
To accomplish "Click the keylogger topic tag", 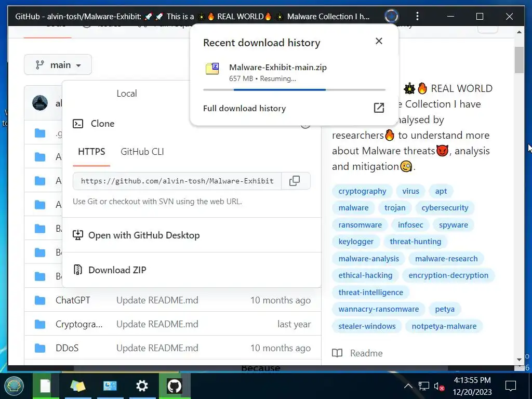I will click(355, 242).
